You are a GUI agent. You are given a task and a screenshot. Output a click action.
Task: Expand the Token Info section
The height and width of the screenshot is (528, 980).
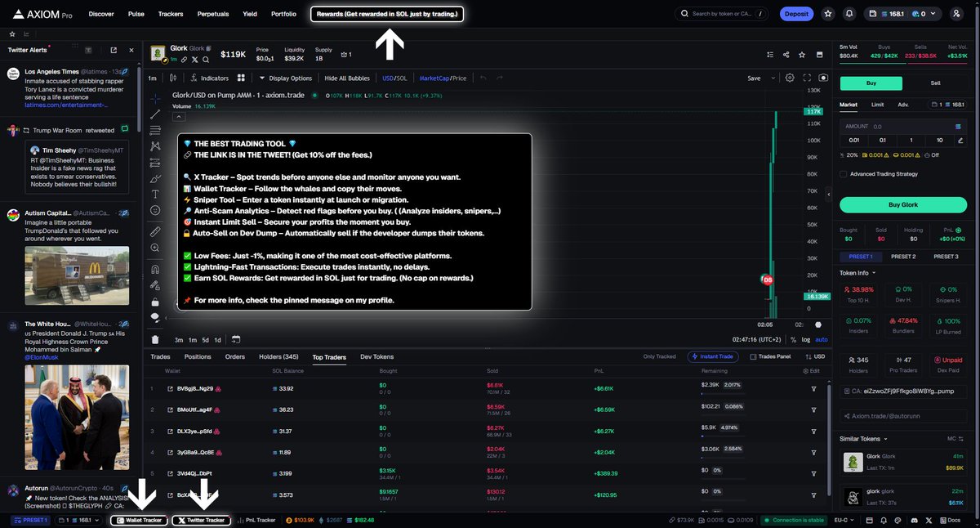(857, 273)
